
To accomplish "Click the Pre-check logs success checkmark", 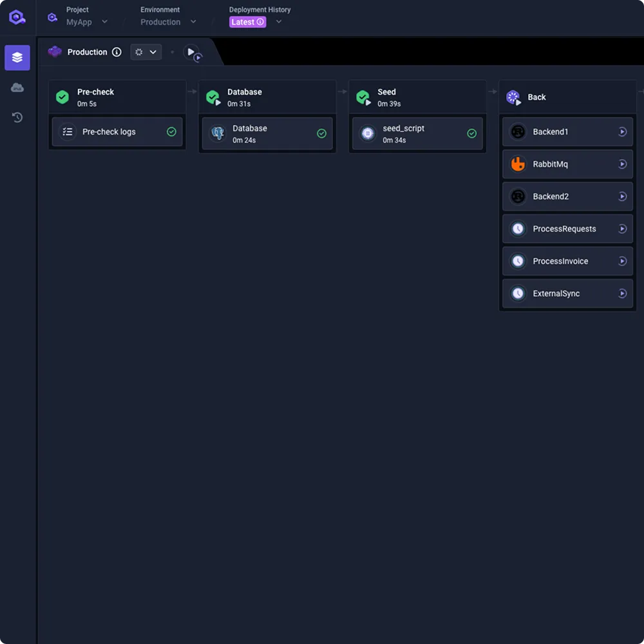I will [172, 132].
